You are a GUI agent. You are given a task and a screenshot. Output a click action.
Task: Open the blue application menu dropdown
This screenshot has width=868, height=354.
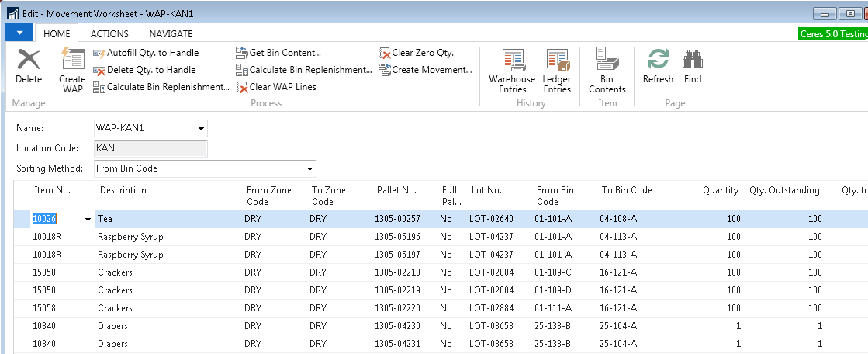coord(19,33)
